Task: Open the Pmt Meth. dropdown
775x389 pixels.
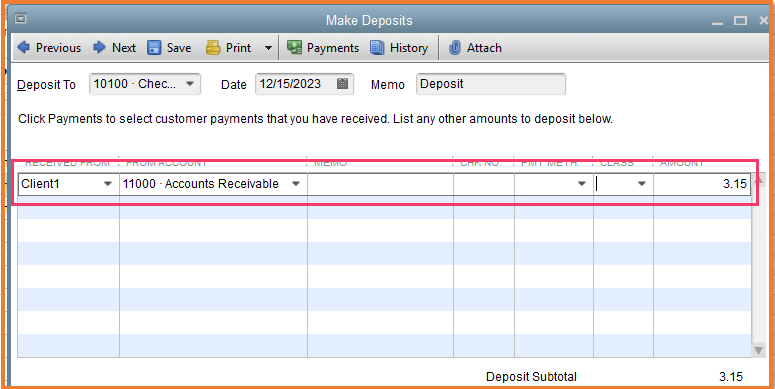Action: coord(582,184)
